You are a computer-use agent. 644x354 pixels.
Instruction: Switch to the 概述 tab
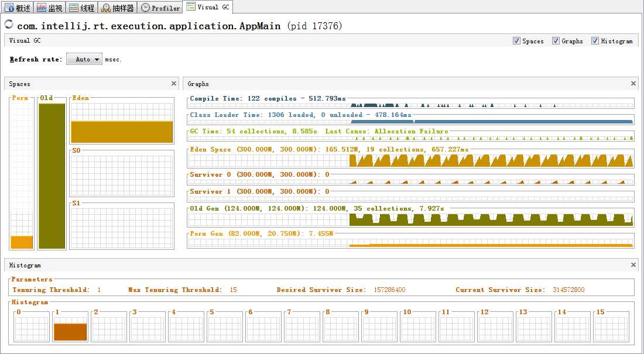[18, 8]
